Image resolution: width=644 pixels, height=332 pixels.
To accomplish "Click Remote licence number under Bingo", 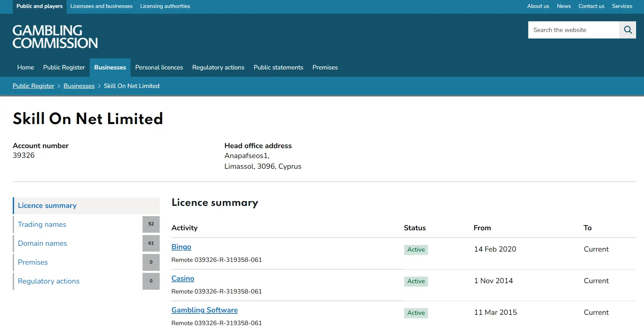I will (216, 260).
